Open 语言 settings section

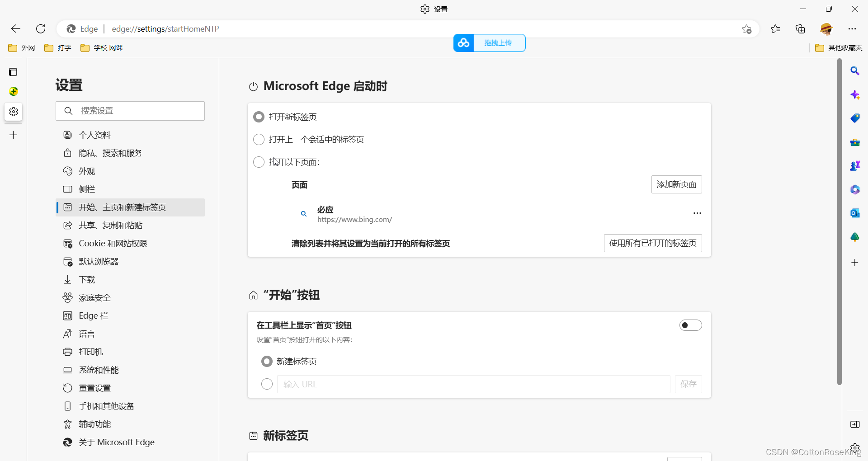pos(130,334)
